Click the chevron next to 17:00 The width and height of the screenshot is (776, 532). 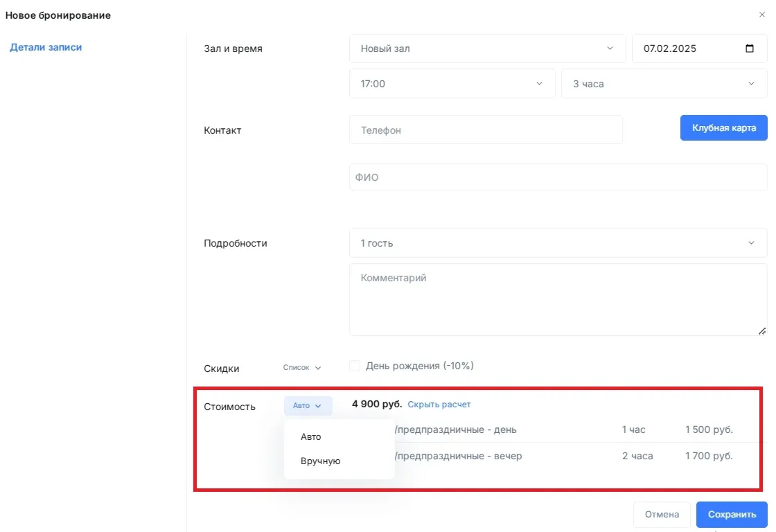click(539, 84)
